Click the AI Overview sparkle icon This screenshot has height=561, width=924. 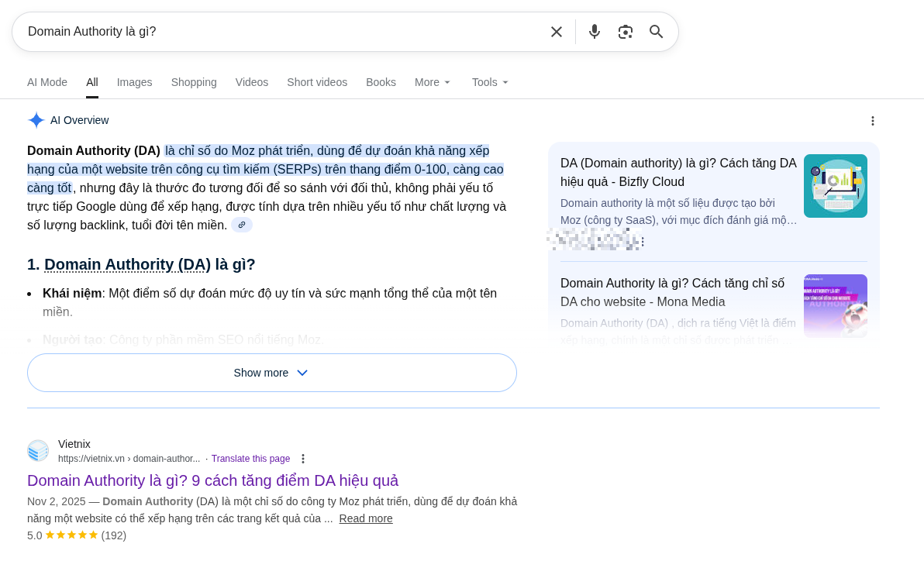[36, 120]
